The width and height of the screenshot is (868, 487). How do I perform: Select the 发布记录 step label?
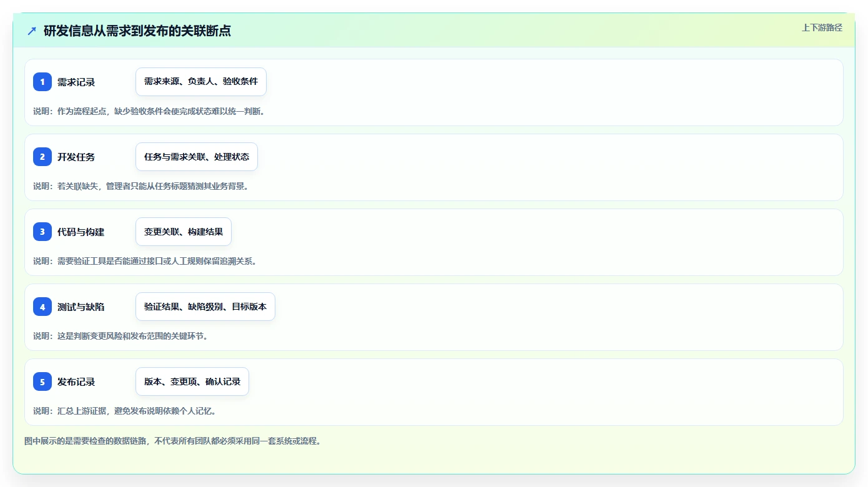click(76, 381)
